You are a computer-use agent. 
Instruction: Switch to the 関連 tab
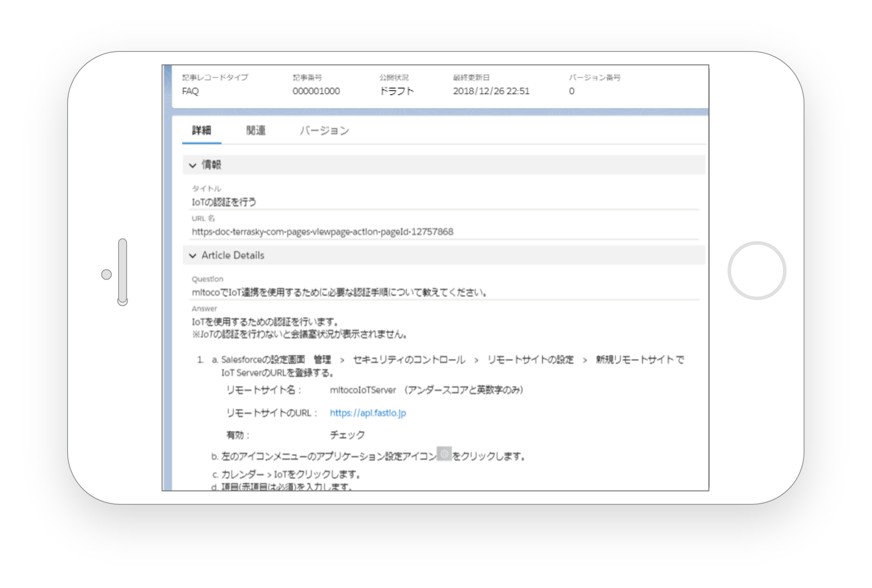click(256, 131)
